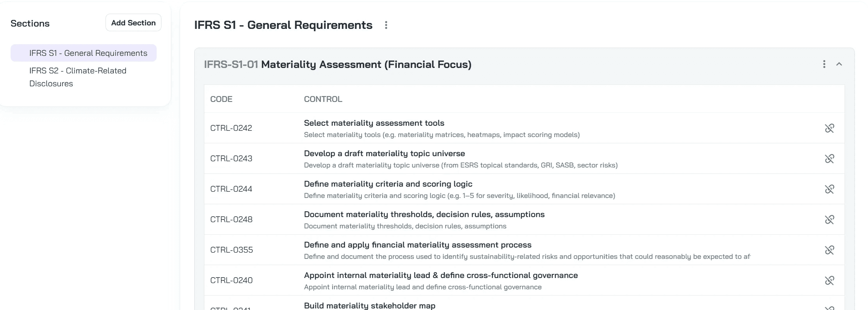Collapse the IFRS-S1-01 Materiality Assessment panel

(x=839, y=64)
